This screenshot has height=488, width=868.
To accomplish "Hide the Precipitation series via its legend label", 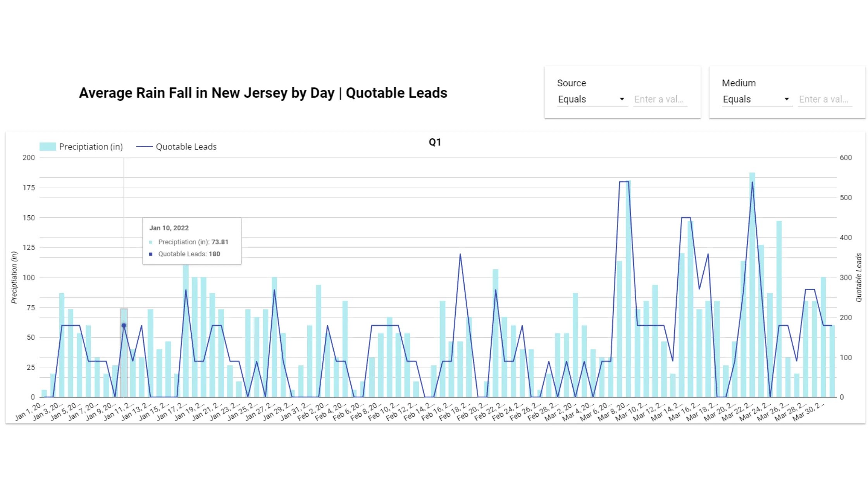I will tap(91, 146).
